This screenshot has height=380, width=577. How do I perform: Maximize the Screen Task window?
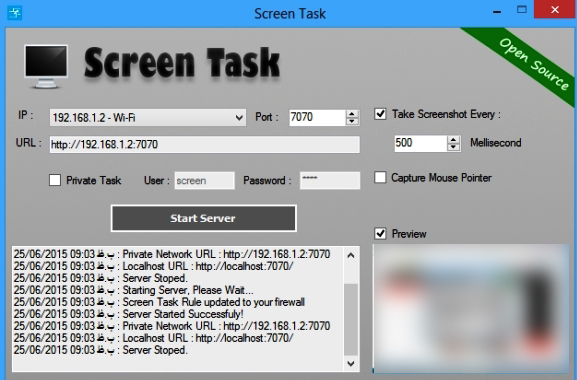point(521,10)
